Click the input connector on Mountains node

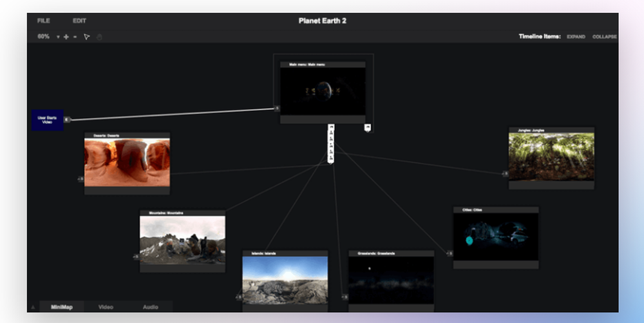coord(137,257)
